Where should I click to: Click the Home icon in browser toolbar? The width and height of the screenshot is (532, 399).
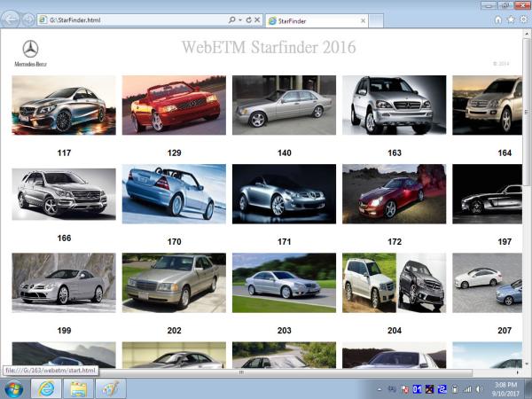pos(498,20)
